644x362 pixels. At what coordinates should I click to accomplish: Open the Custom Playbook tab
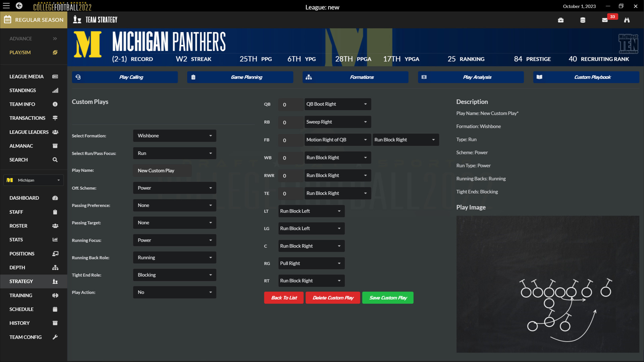coord(586,77)
